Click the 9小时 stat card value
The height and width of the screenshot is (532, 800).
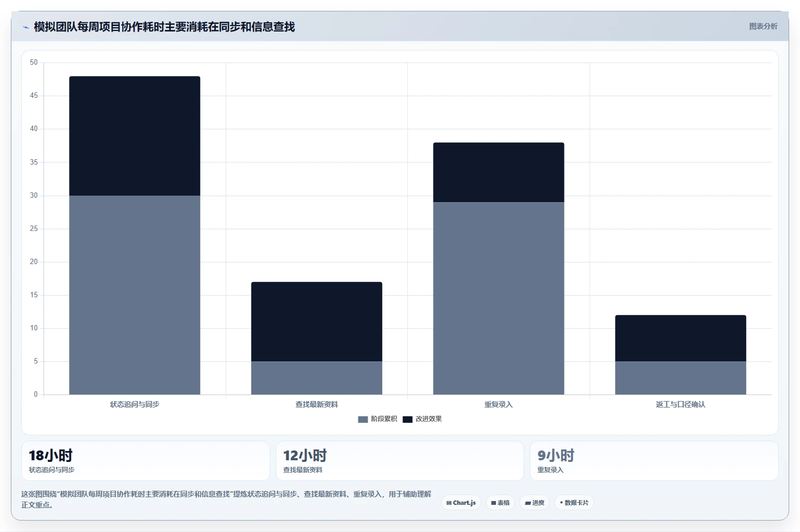point(556,455)
